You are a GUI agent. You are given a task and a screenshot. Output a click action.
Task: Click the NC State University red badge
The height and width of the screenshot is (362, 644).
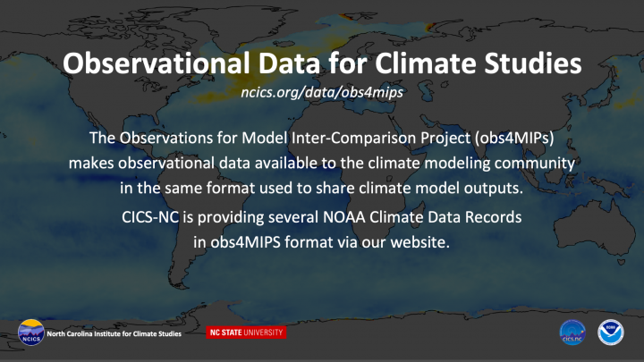tap(246, 333)
